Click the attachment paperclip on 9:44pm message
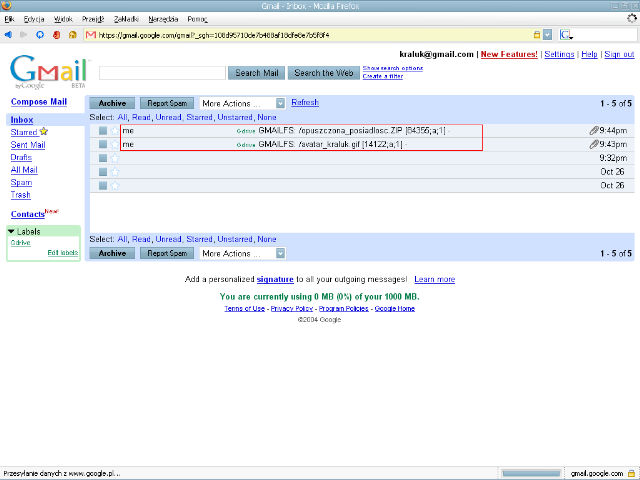640x480 pixels. 594,131
